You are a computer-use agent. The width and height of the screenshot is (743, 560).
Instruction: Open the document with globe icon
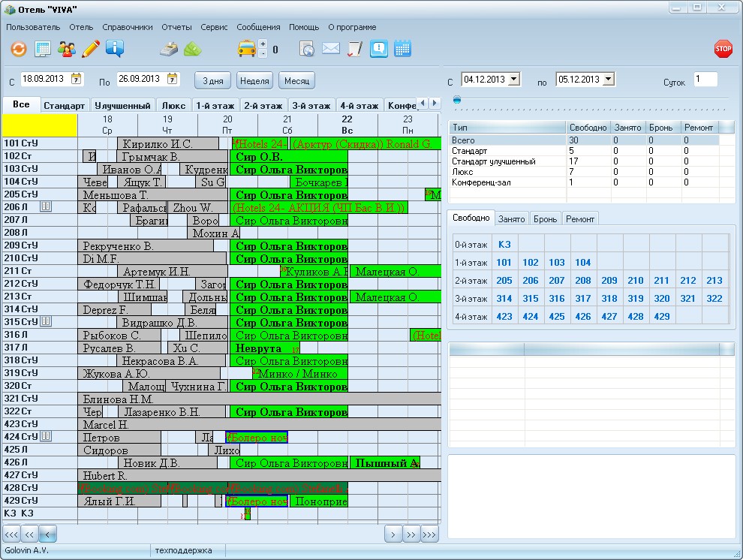[x=307, y=49]
